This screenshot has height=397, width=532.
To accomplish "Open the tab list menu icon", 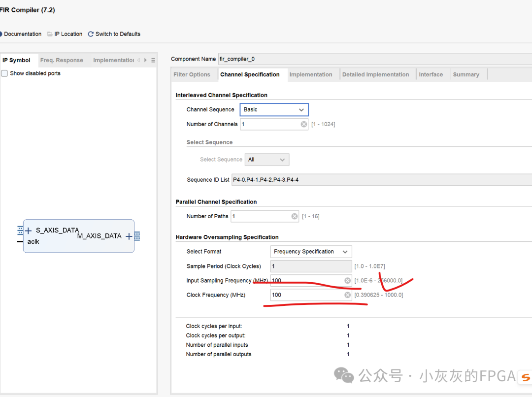I will (x=153, y=60).
